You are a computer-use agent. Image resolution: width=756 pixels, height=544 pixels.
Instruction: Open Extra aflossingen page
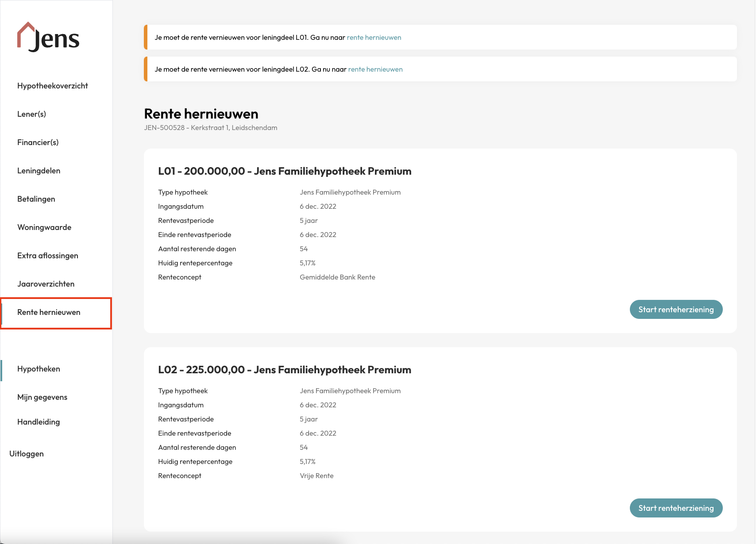(48, 256)
